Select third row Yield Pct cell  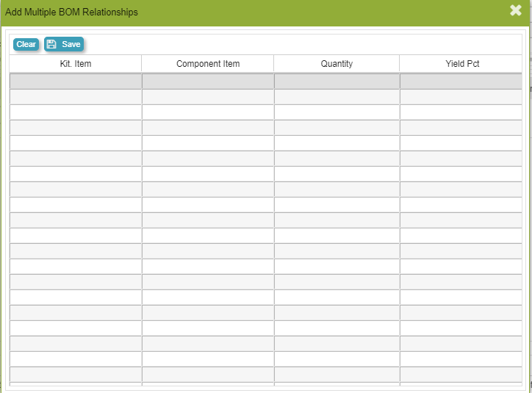pyautogui.click(x=461, y=112)
